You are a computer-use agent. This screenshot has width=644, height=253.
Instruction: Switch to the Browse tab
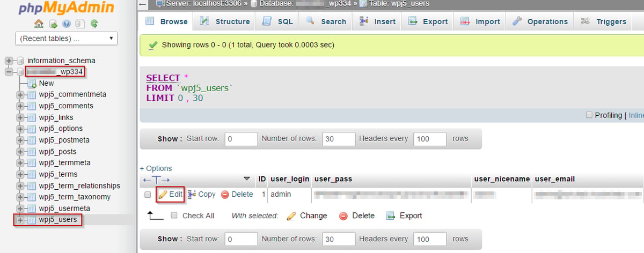[166, 21]
